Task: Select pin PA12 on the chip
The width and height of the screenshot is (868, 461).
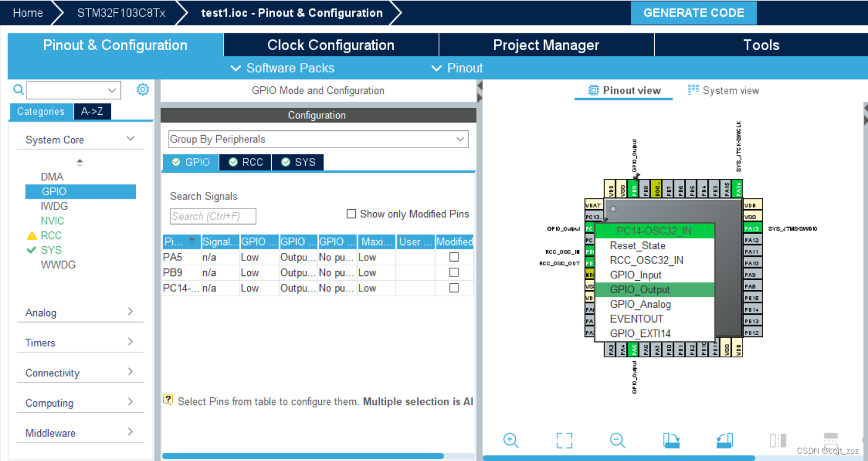Action: (x=752, y=240)
